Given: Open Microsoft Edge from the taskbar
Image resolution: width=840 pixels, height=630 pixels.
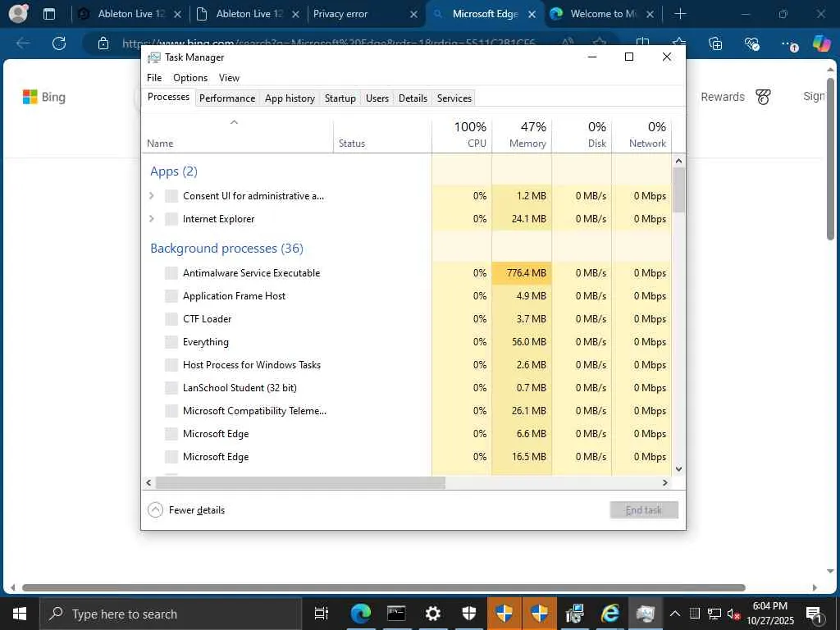Looking at the screenshot, I should click(361, 614).
